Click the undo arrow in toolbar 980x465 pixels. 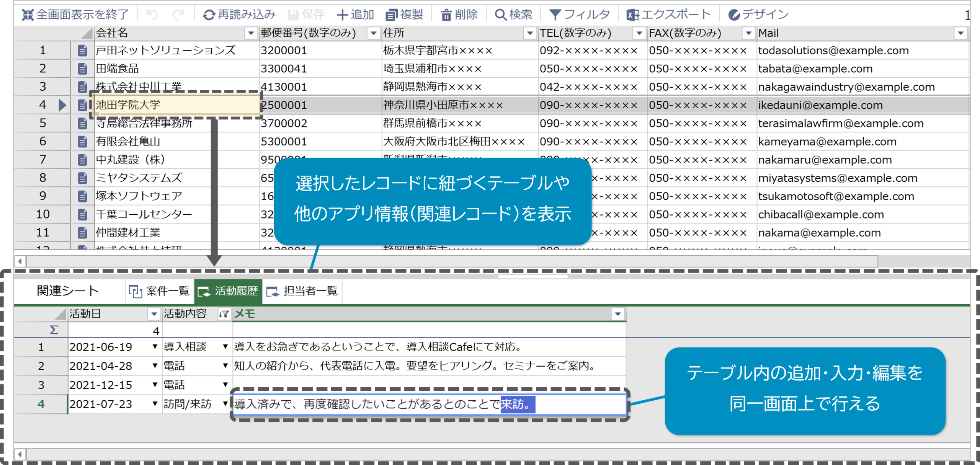point(152,15)
